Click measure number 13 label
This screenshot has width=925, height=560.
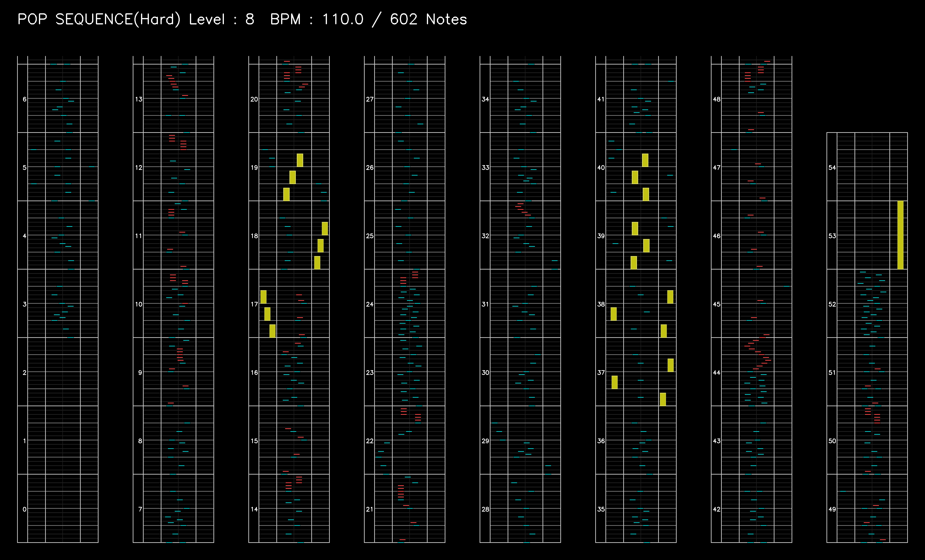coord(138,99)
